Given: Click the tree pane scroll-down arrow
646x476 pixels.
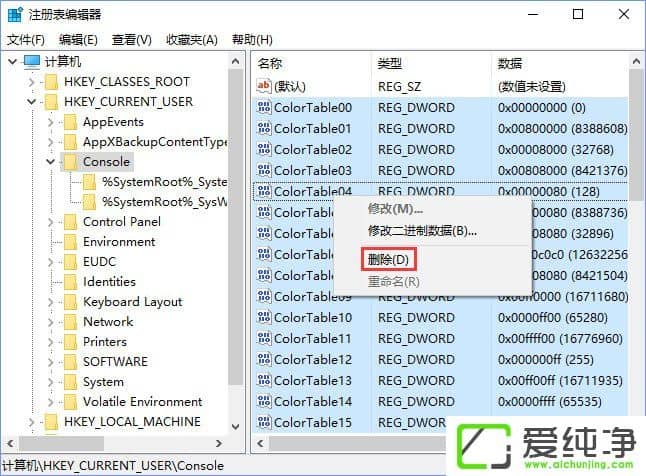Looking at the screenshot, I should pos(236,427).
